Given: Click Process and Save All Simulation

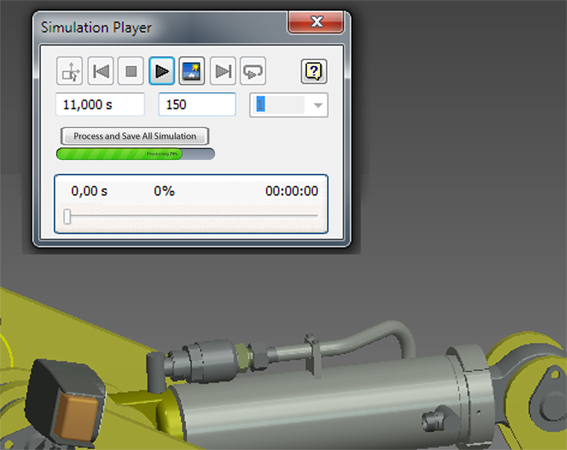Looking at the screenshot, I should [135, 136].
